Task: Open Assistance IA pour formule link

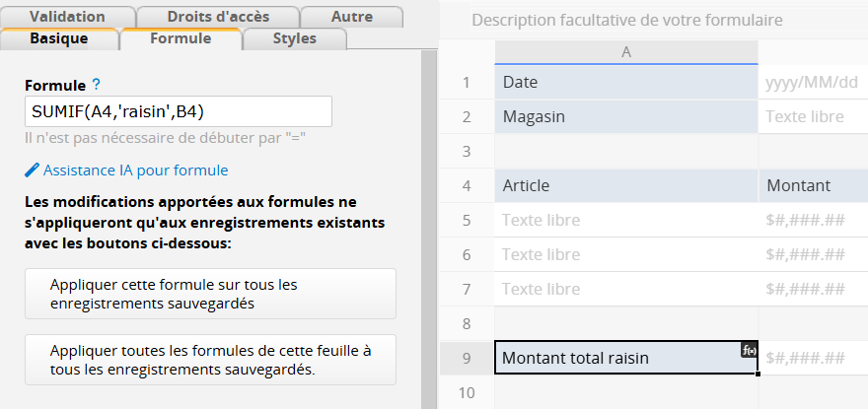Action: pos(135,170)
